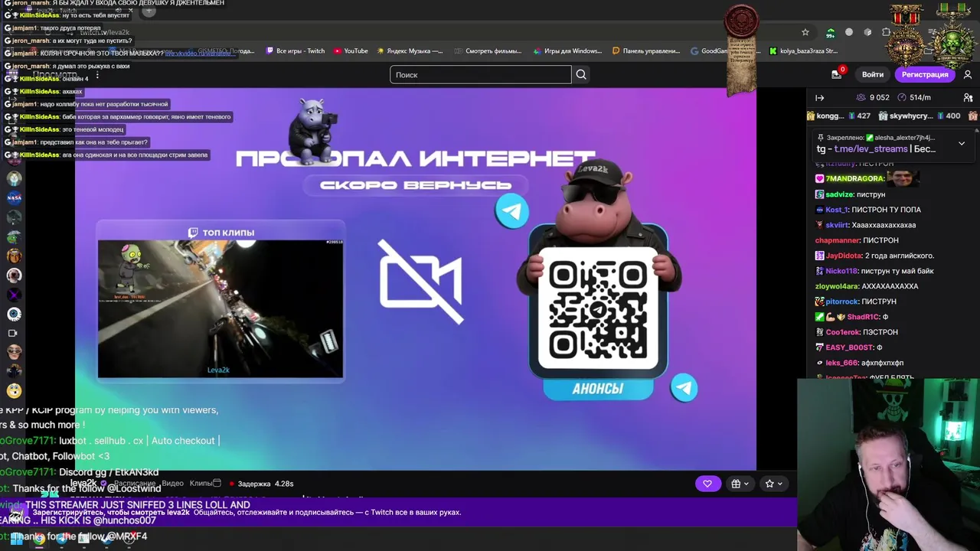Collapse the chat panel arrow
Screen dimensions: 980x551
(819, 97)
